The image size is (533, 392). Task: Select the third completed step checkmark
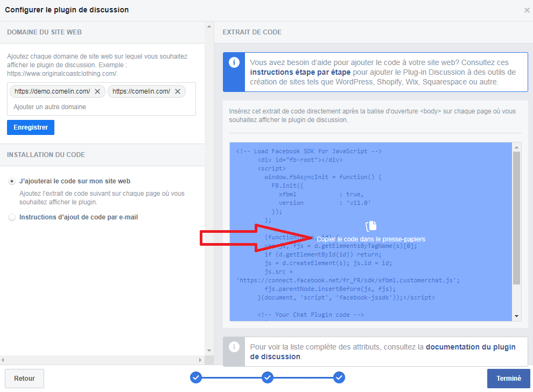pyautogui.click(x=339, y=377)
